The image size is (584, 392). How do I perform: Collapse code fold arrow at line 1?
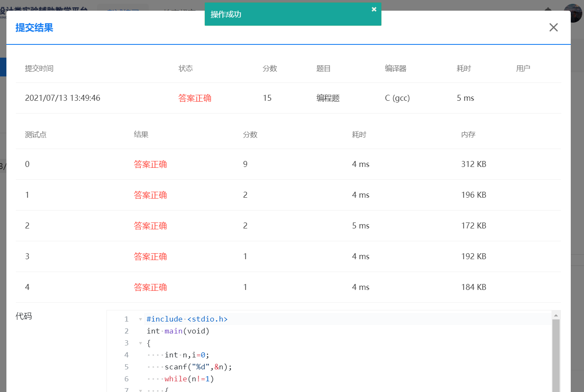(x=140, y=319)
